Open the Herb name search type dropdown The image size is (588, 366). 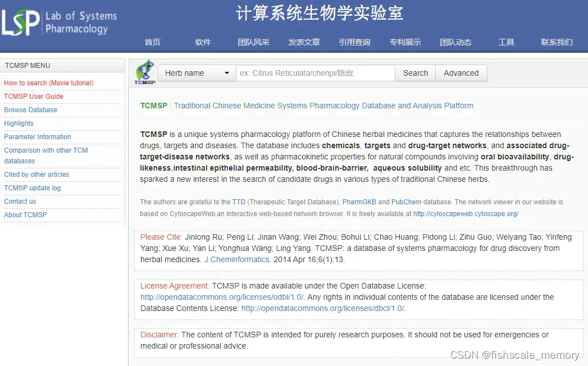(197, 73)
